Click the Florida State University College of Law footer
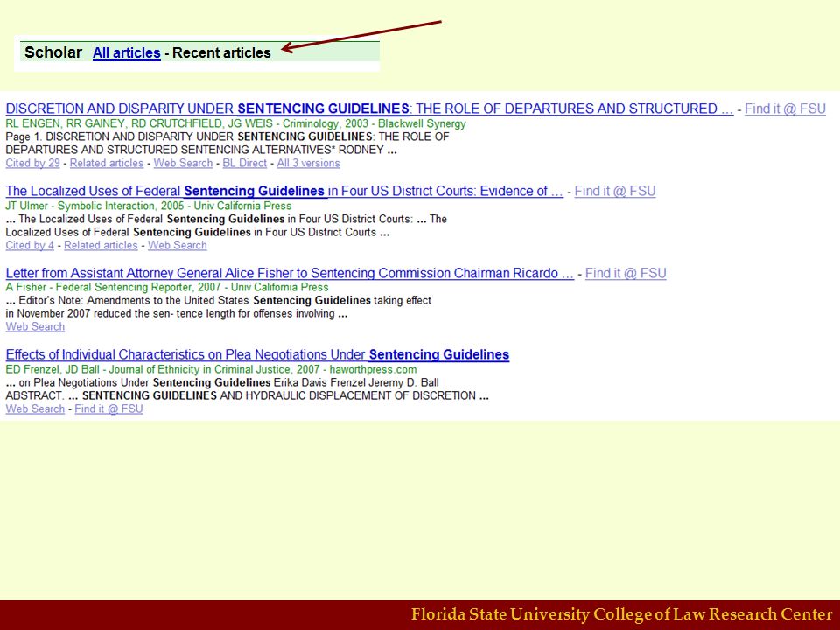The height and width of the screenshot is (630, 840). 621,614
